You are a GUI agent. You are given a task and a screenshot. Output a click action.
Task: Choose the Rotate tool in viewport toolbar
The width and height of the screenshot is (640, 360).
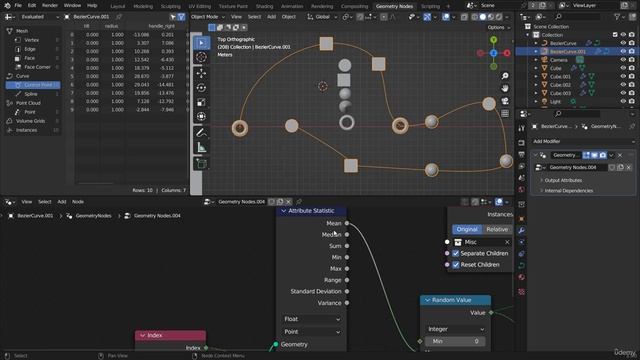point(201,88)
